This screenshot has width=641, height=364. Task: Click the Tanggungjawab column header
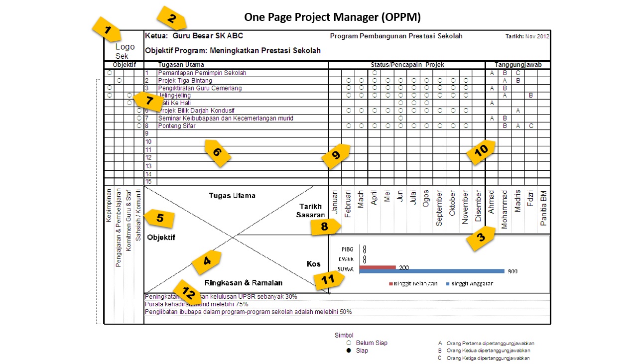pyautogui.click(x=518, y=65)
